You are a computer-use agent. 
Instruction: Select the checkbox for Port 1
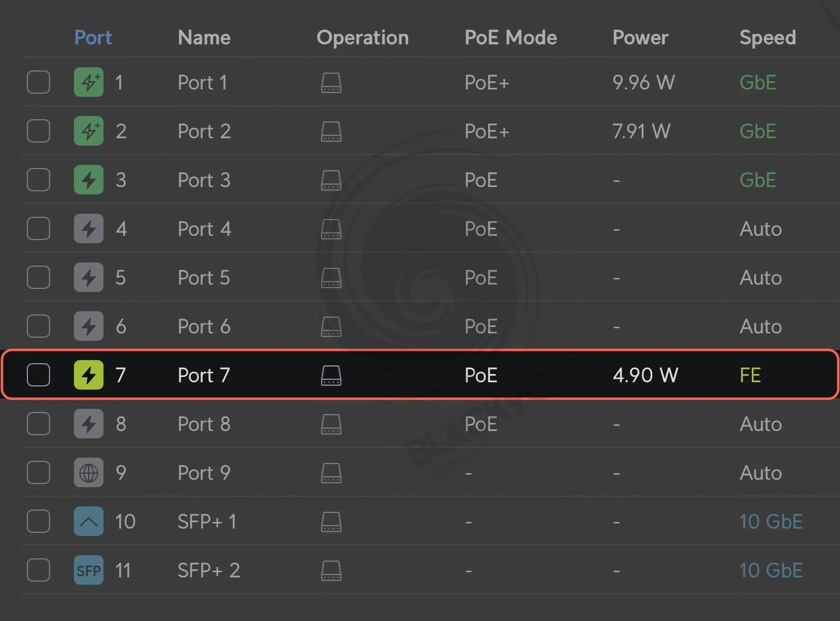pos(39,82)
